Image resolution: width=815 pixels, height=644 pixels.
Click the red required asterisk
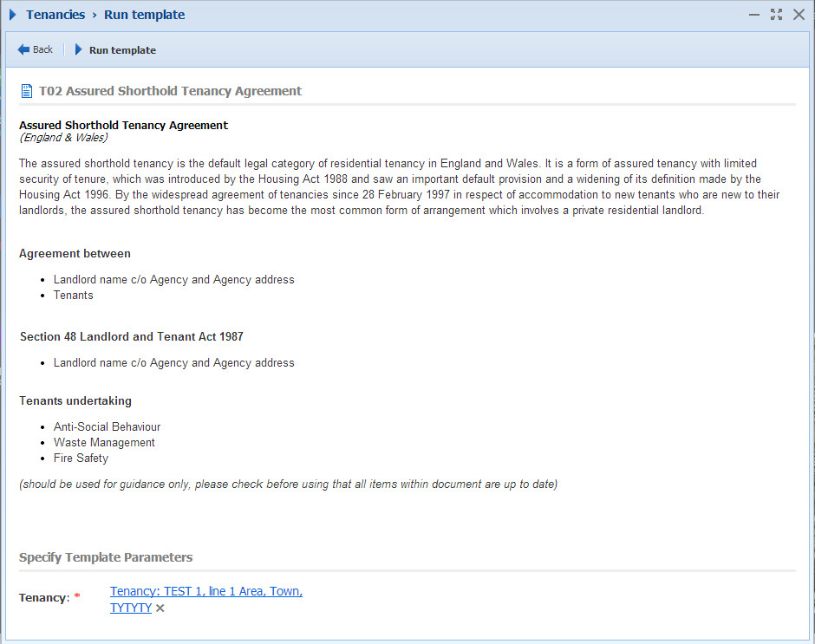coord(77,595)
